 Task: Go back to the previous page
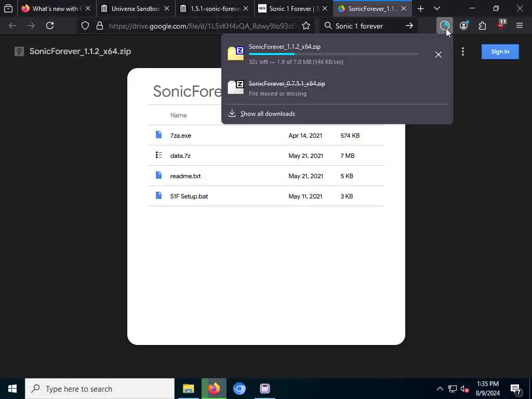point(12,25)
